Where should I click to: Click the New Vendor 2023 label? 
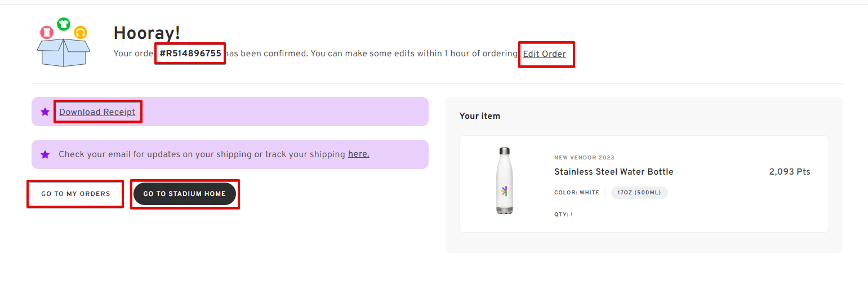584,158
